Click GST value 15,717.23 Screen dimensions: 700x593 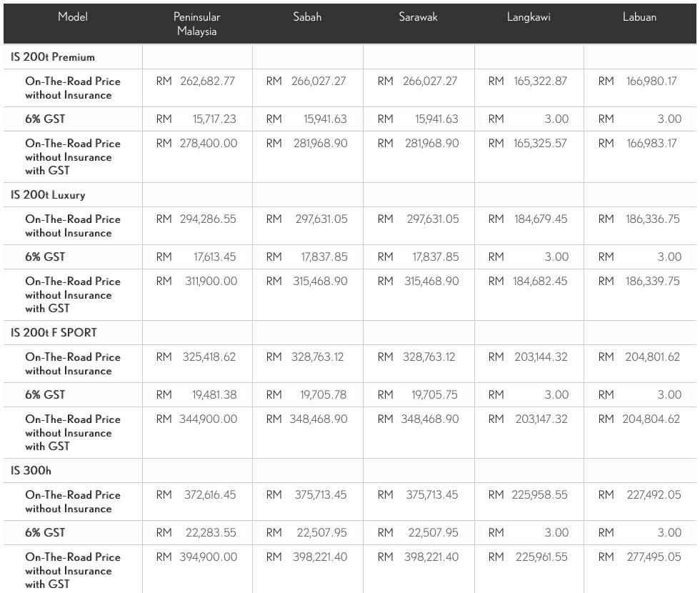214,119
